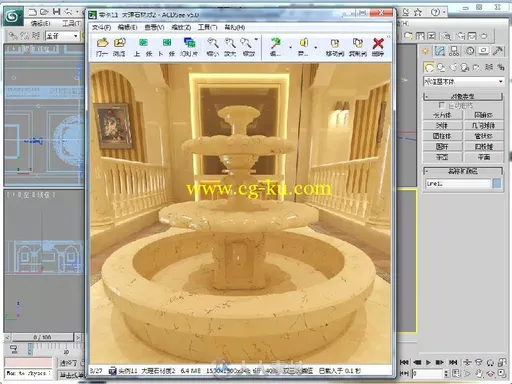Screen dimensions: 512x384
Task: Click the Cone primitive button
Action: pyautogui.click(x=483, y=115)
